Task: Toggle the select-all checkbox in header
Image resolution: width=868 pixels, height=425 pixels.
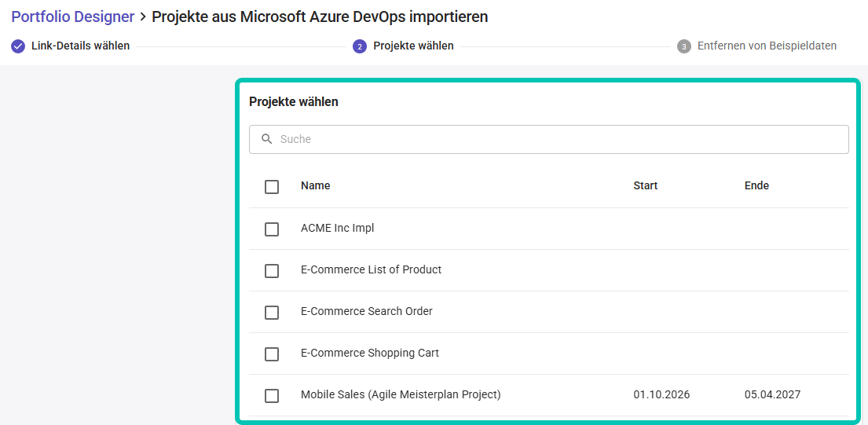Action: pyautogui.click(x=272, y=187)
